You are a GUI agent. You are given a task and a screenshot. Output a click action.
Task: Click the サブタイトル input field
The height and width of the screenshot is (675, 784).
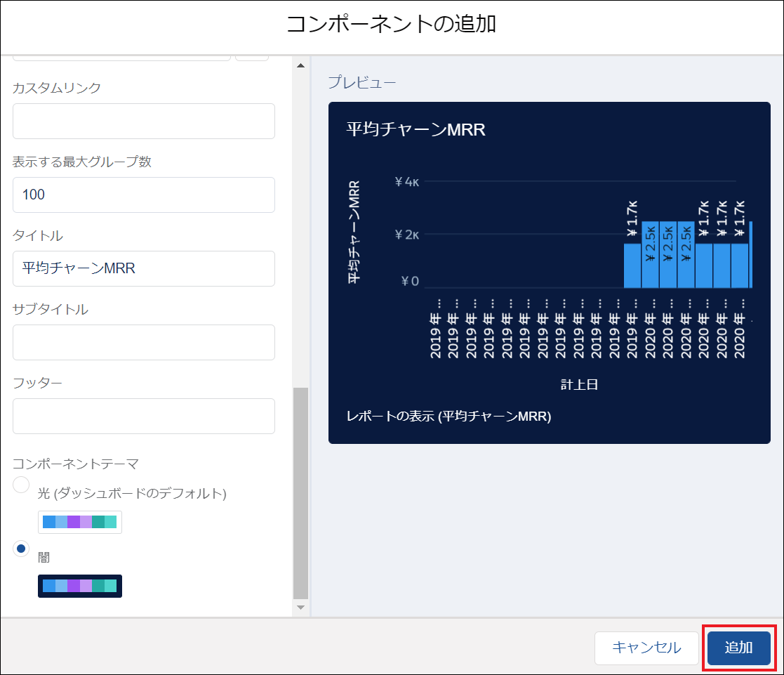click(143, 342)
